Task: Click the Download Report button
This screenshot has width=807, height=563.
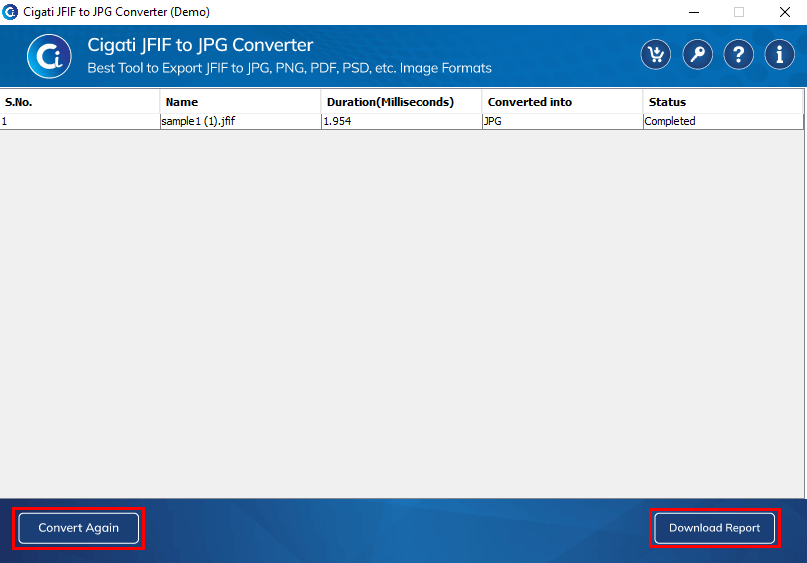Action: (714, 528)
